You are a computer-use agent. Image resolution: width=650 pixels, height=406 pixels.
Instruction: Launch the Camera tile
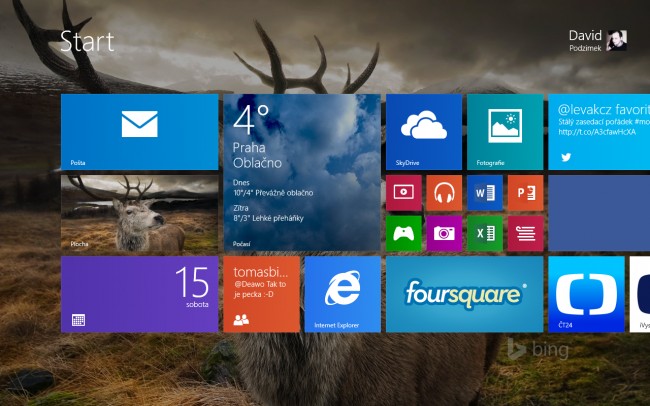coord(444,233)
